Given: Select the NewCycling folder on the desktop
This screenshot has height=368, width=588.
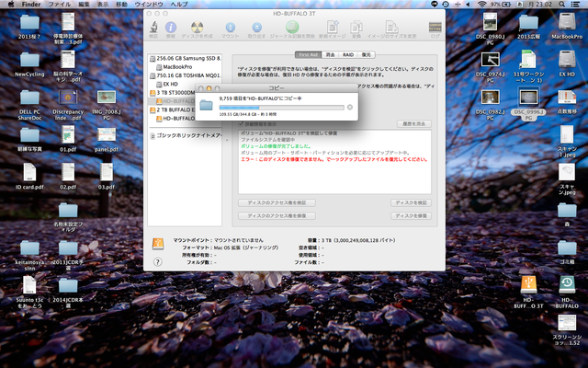Looking at the screenshot, I should point(29,60).
